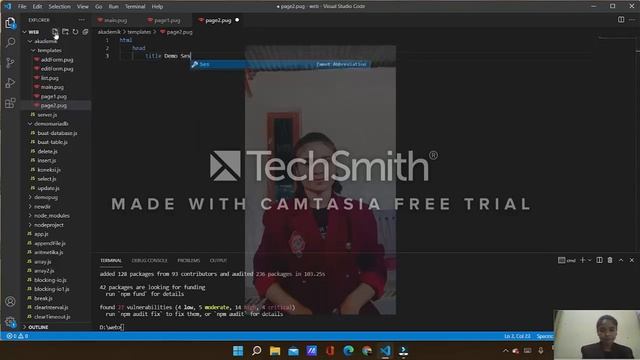The height and width of the screenshot is (360, 640).
Task: Open the Accounts menu icon
Action: coord(10,302)
